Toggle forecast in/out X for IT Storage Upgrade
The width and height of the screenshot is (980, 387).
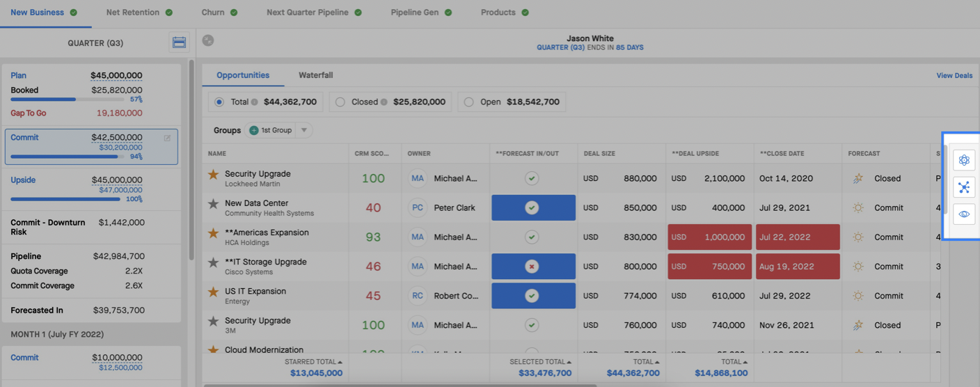532,267
